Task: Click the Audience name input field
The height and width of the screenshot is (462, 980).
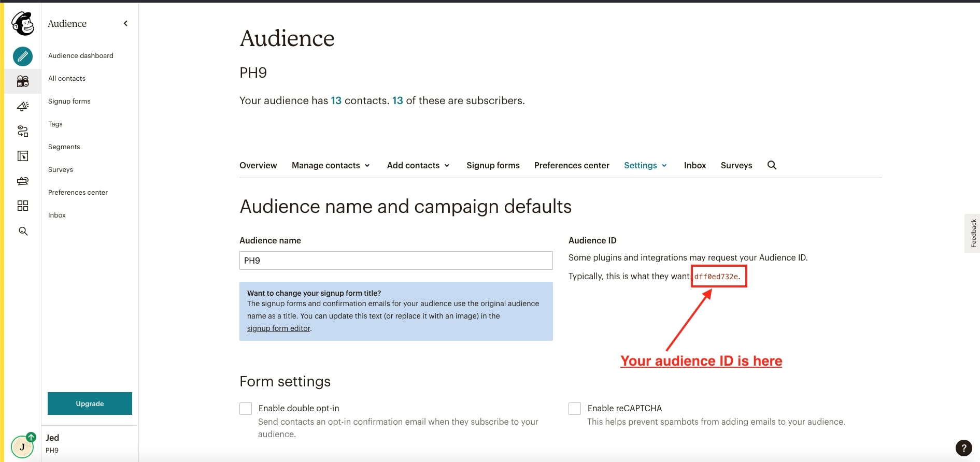Action: 396,261
